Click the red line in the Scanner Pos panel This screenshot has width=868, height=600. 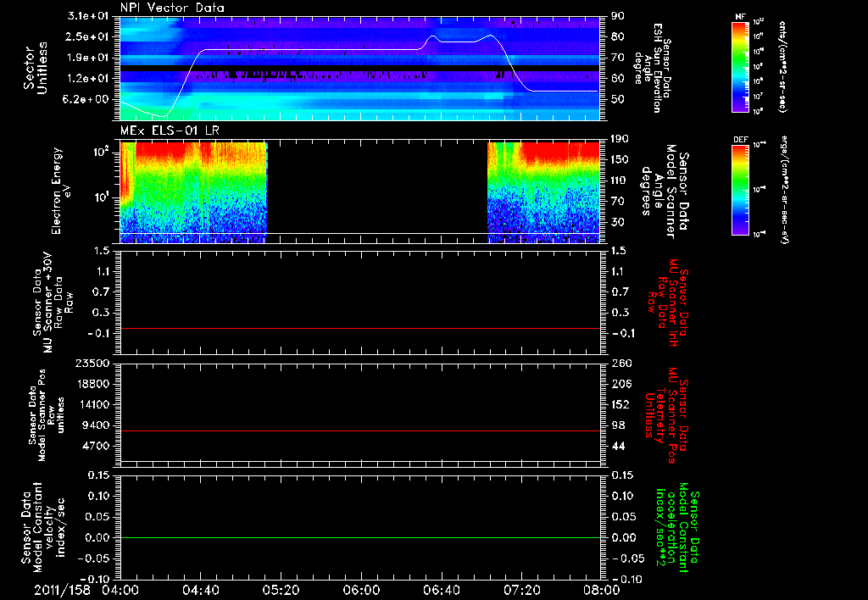pos(359,431)
